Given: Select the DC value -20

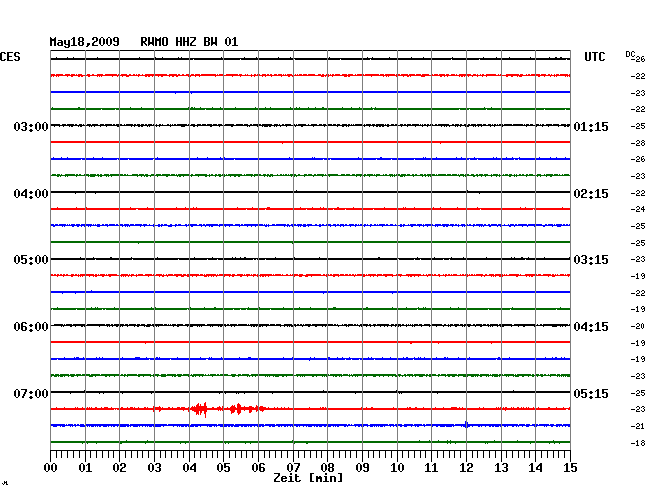Looking at the screenshot, I should pos(638,326).
